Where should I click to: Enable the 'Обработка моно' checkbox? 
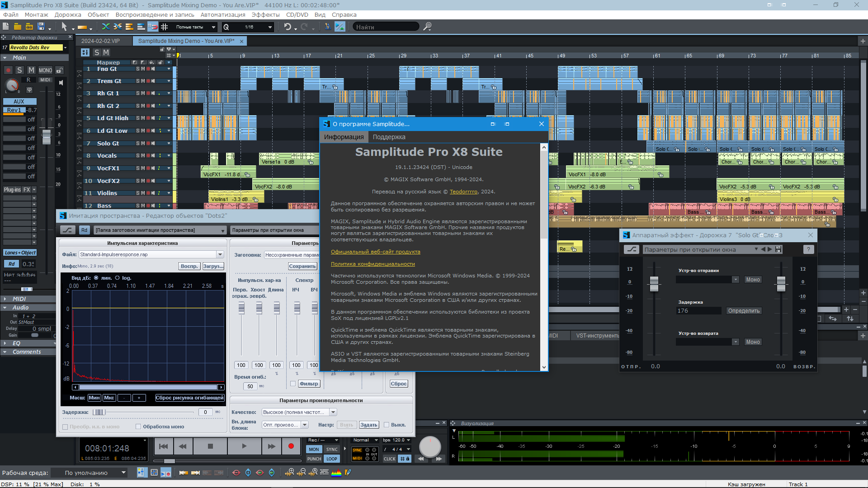138,427
